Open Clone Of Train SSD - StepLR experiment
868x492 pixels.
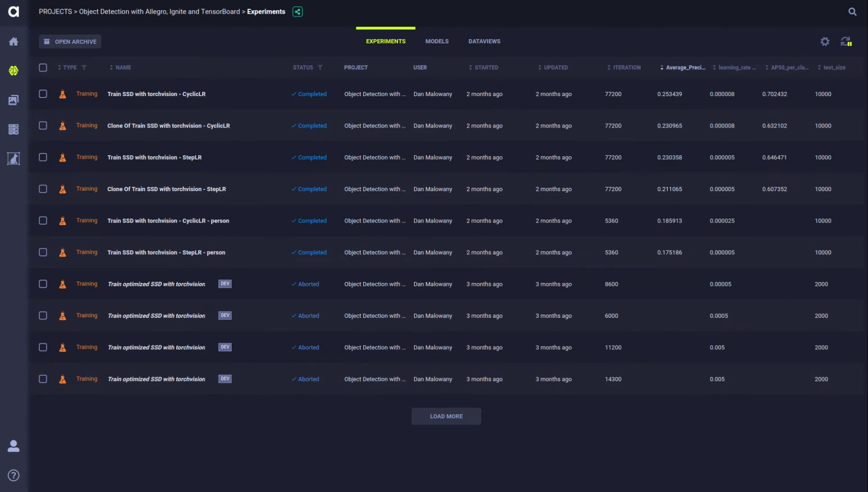click(x=166, y=189)
